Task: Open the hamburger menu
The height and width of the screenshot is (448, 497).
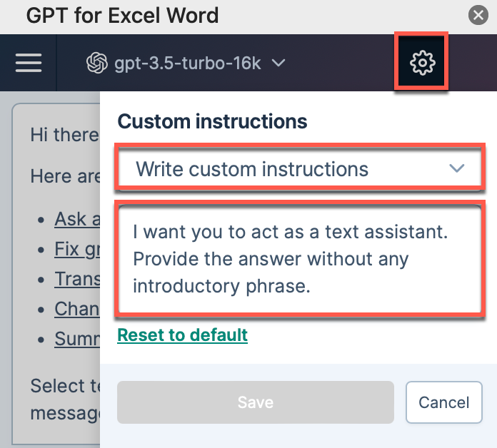Action: point(29,63)
